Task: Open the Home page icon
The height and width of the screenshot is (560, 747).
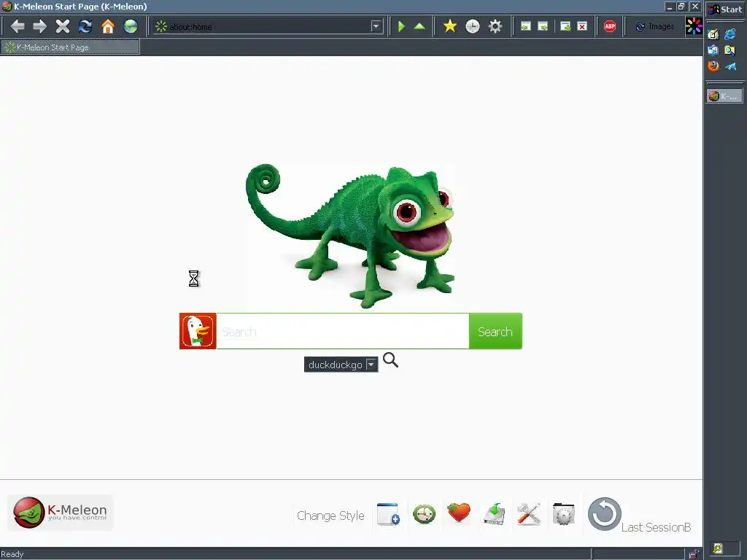Action: click(x=108, y=26)
